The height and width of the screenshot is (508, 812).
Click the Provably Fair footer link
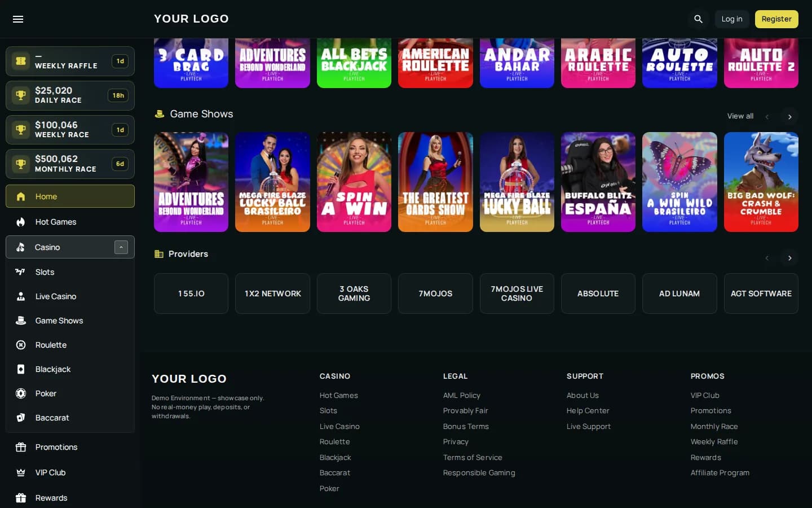pos(466,411)
